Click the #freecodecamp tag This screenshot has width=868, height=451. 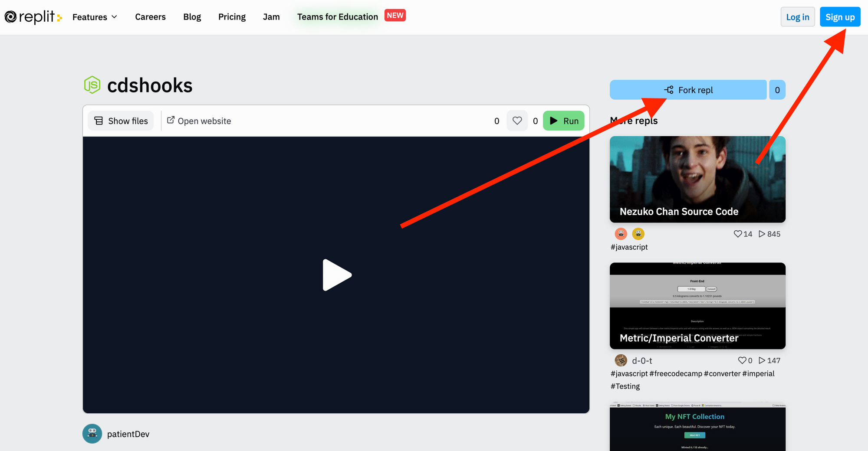pos(675,373)
